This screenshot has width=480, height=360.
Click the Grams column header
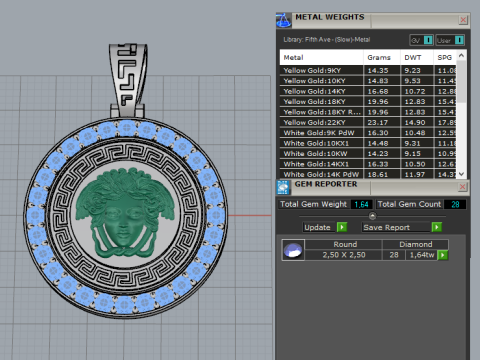click(x=382, y=57)
